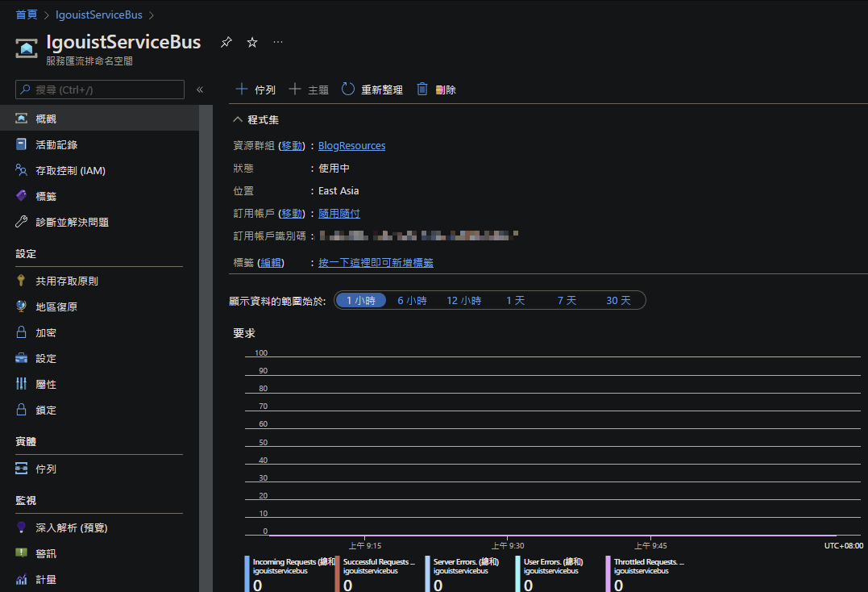This screenshot has width=868, height=592.
Task: Add a new 主題 topic from toolbar
Action: point(309,90)
